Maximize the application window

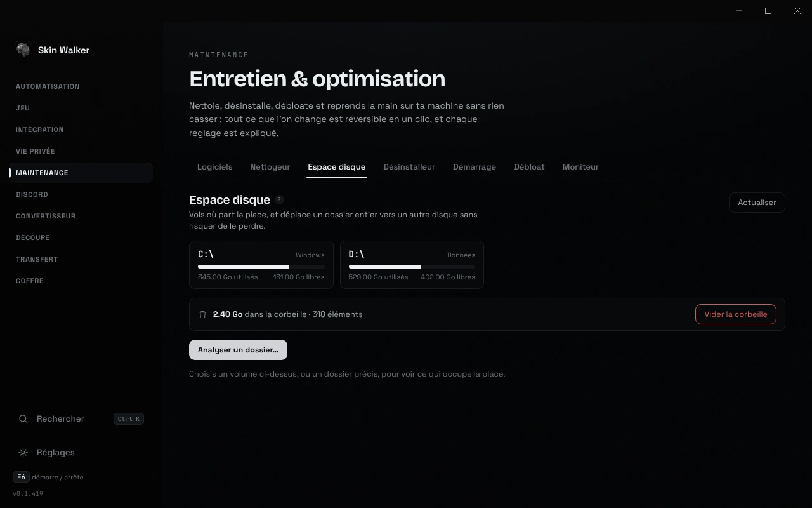(x=768, y=11)
